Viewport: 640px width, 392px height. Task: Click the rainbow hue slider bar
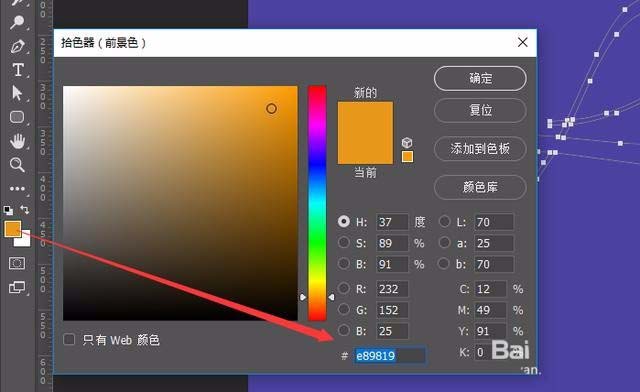317,203
